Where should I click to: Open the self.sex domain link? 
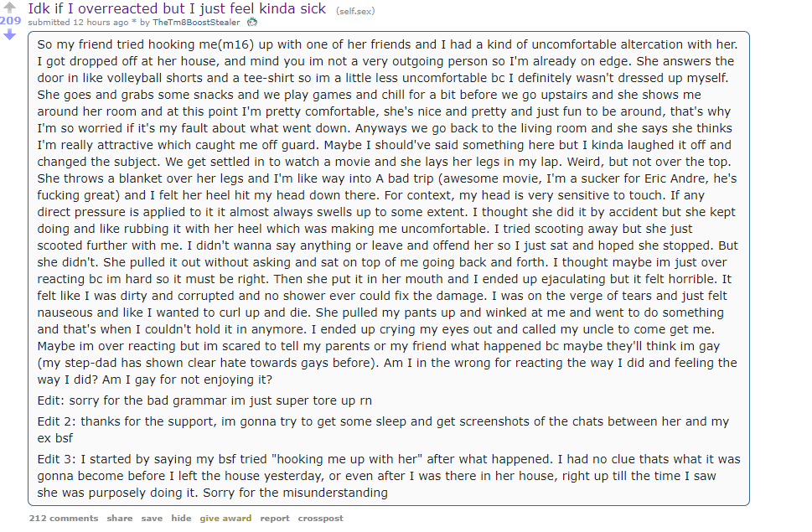pos(355,11)
